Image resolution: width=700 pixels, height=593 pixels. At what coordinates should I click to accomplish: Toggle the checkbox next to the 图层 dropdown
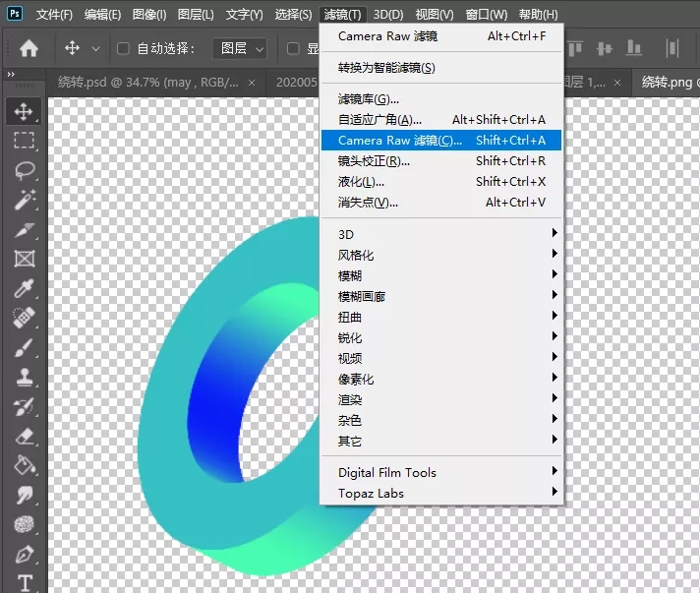[x=293, y=48]
